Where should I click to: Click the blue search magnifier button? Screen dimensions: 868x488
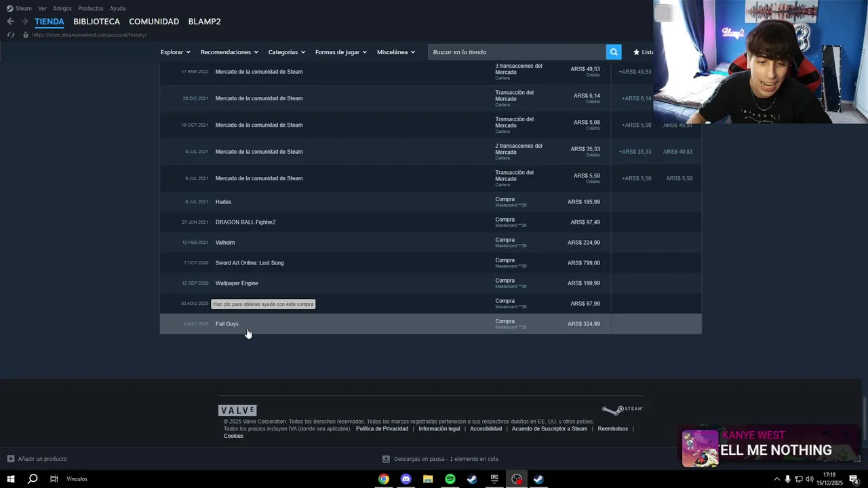(614, 52)
